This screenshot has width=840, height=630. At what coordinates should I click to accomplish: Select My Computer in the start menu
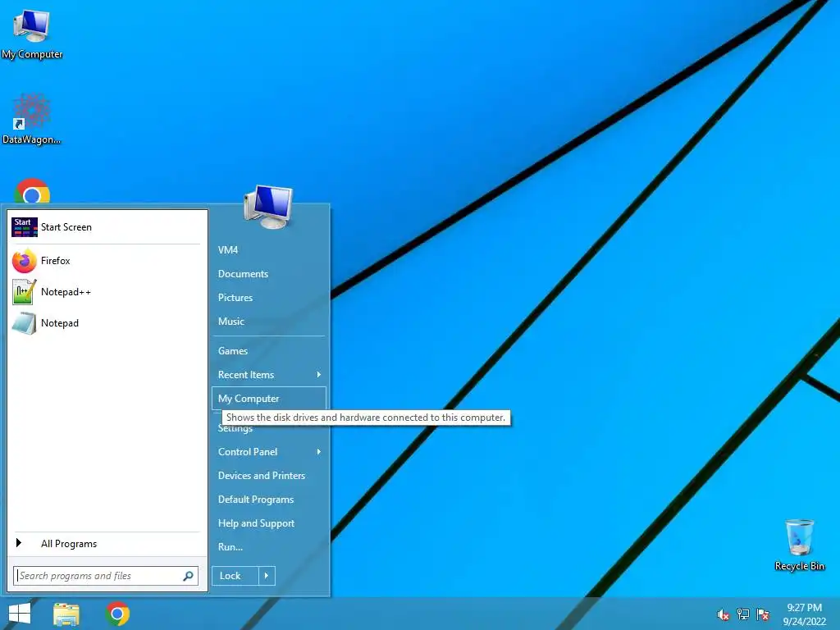click(x=268, y=399)
